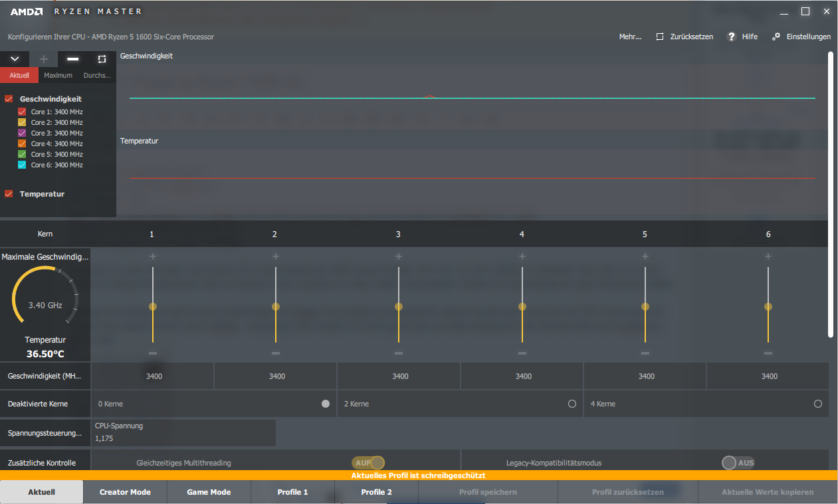Click Mehr... option
838x504 pixels.
630,37
